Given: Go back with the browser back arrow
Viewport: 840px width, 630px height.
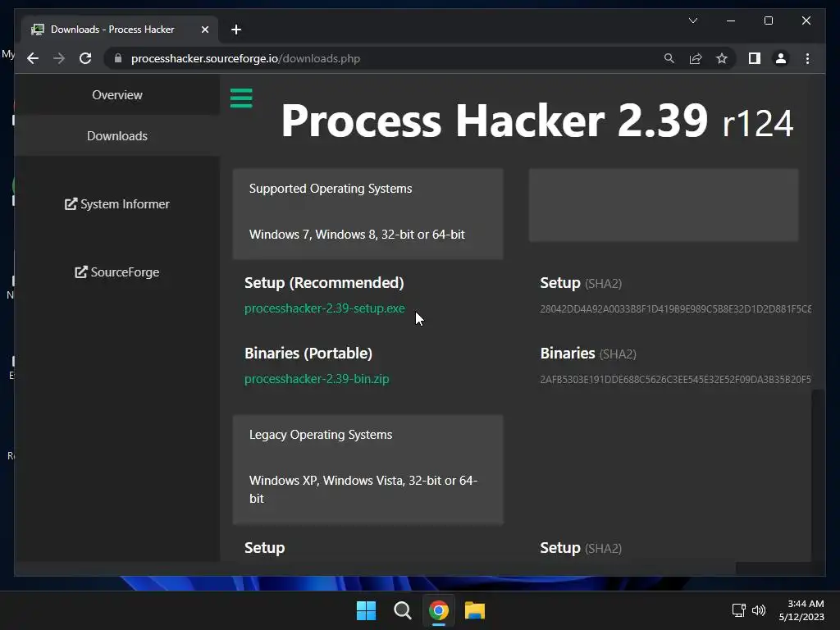Looking at the screenshot, I should 33,58.
